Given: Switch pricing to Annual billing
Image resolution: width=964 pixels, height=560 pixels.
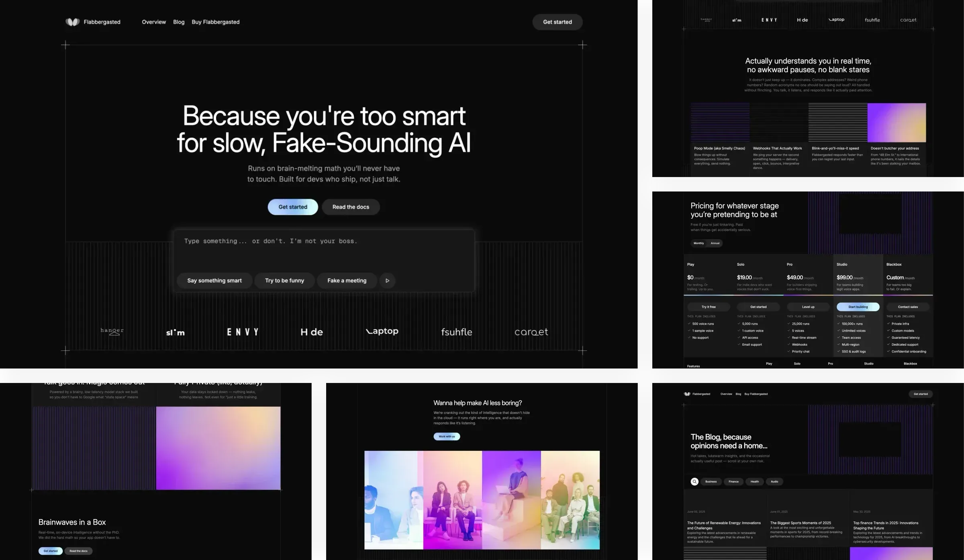Looking at the screenshot, I should 715,243.
